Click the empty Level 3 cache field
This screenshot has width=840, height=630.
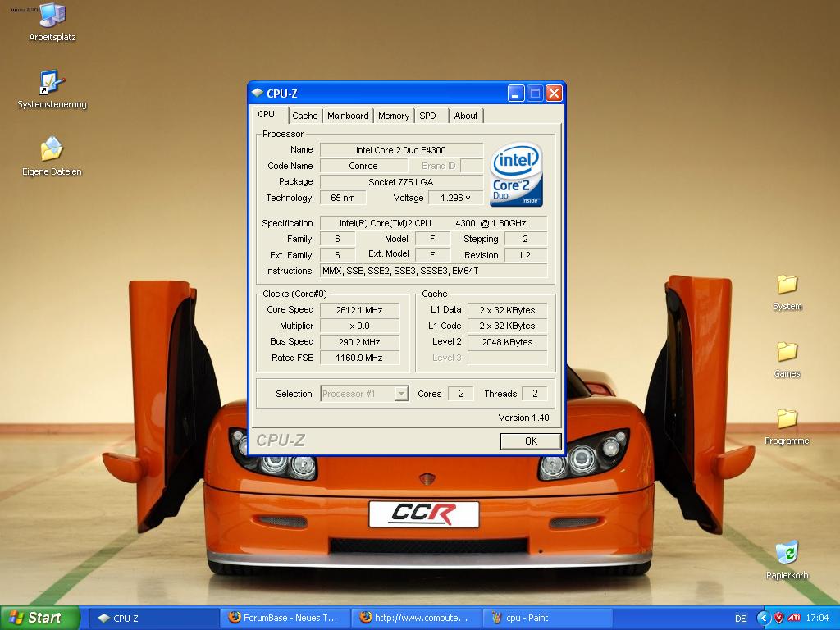[507, 358]
